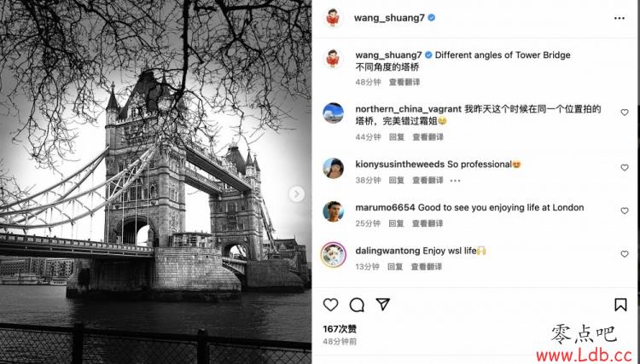Like marumo6654's comment with the heart
Image resolution: width=640 pixels, height=364 pixels.
coord(625,211)
